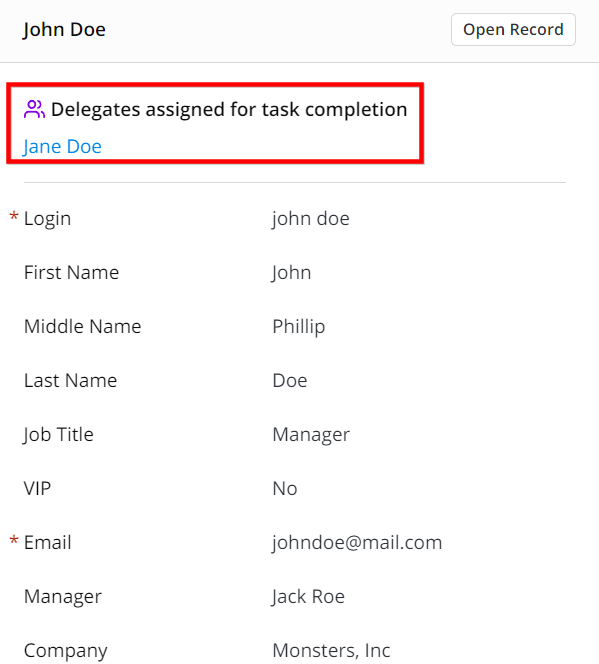Click the Company field label

[x=66, y=651]
